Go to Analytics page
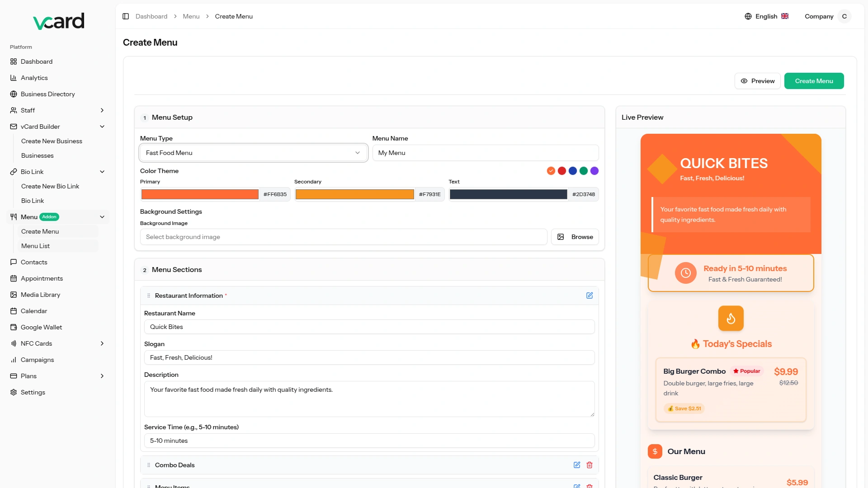Image resolution: width=868 pixels, height=488 pixels. pyautogui.click(x=34, y=78)
